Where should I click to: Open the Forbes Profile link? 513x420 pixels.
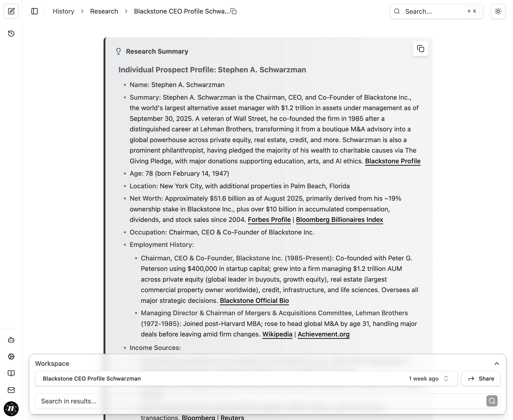point(269,219)
